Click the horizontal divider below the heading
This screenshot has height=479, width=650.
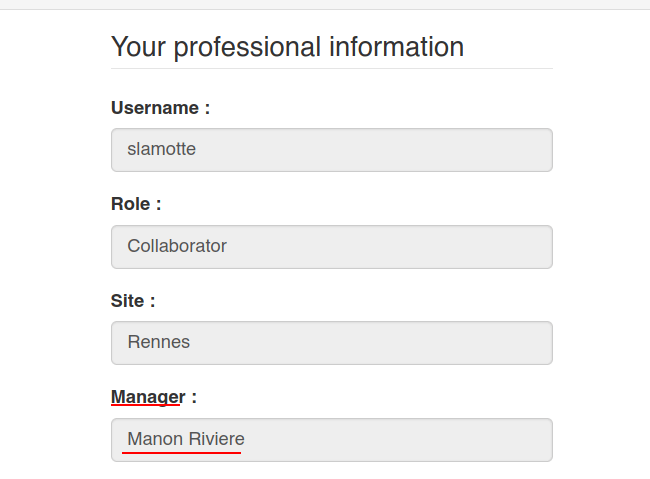coord(331,69)
